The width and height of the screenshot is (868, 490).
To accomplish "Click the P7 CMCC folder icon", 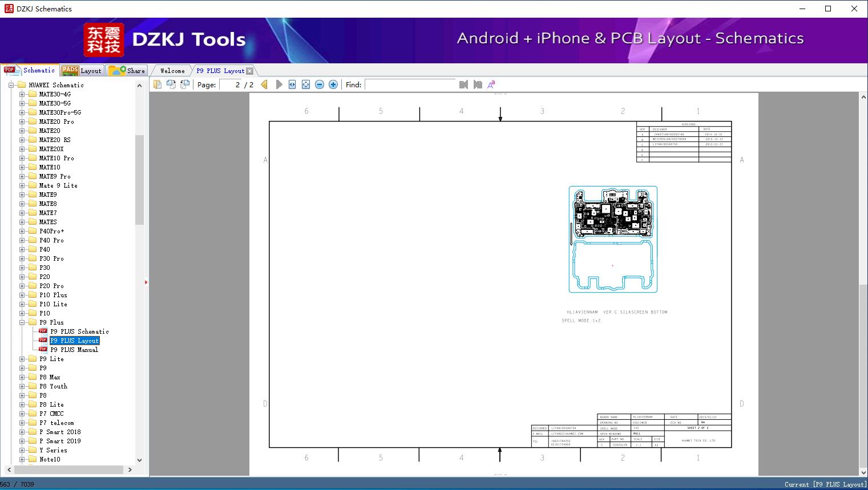I will tap(33, 414).
